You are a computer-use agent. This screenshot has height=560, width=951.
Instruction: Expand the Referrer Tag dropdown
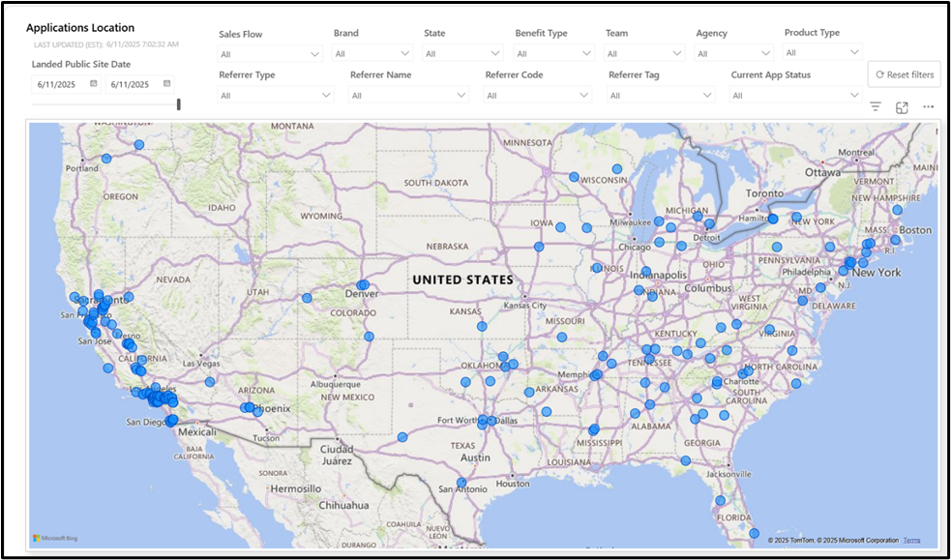pyautogui.click(x=661, y=95)
